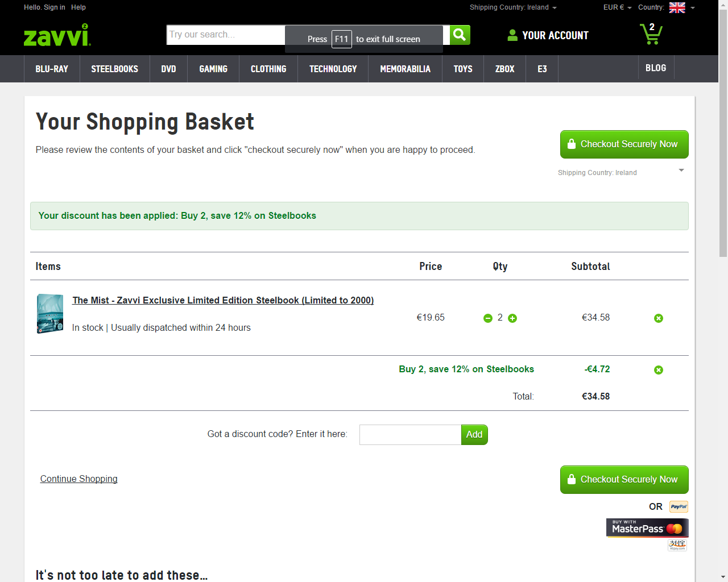Click the Your Account link text

point(555,35)
